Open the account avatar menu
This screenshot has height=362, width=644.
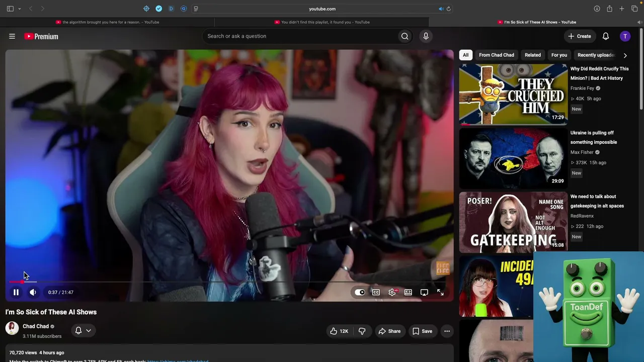(625, 36)
